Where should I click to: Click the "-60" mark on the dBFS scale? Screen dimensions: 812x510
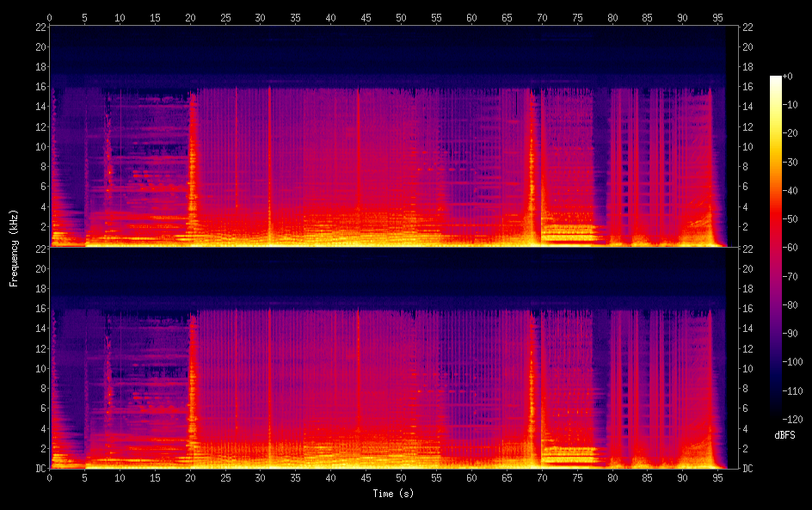click(792, 249)
